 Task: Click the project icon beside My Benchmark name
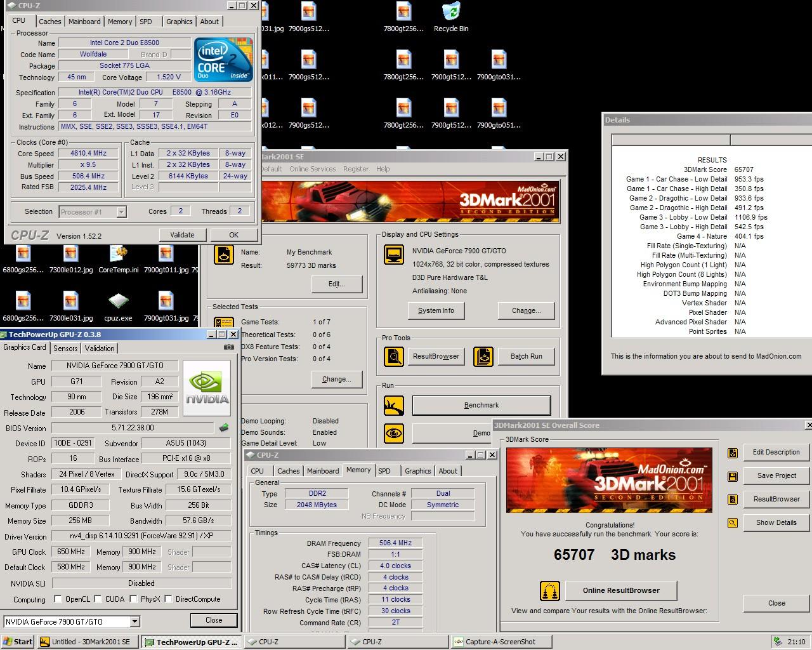(223, 255)
